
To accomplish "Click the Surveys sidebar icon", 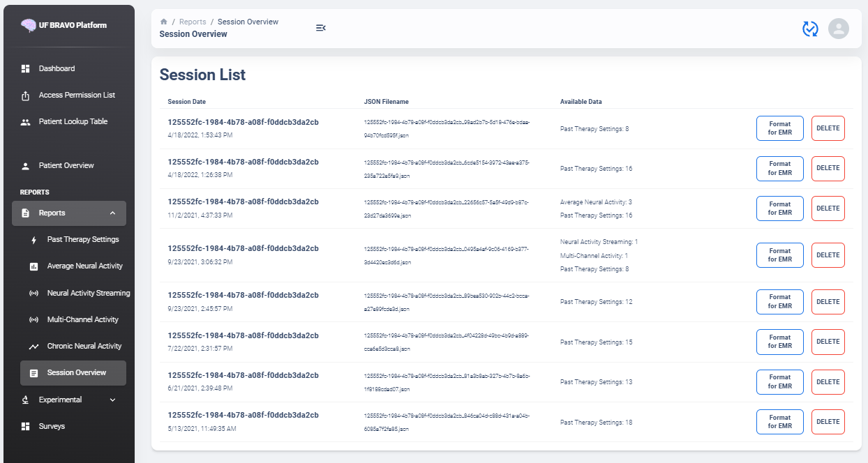I will pyautogui.click(x=26, y=427).
